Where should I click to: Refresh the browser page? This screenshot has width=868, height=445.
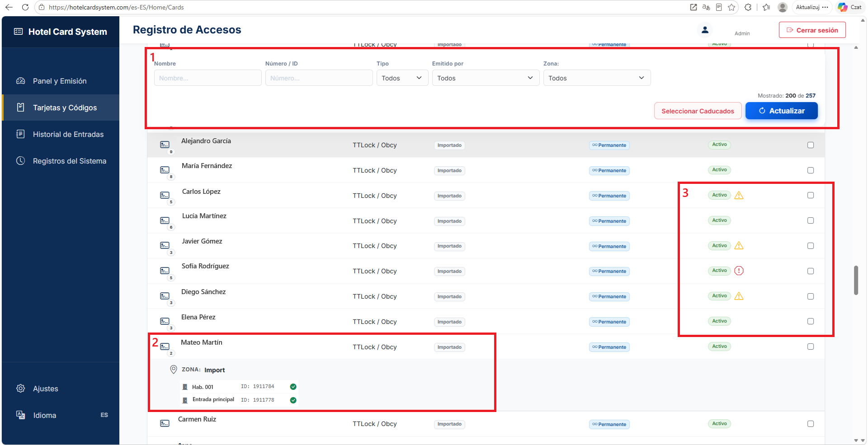click(25, 7)
